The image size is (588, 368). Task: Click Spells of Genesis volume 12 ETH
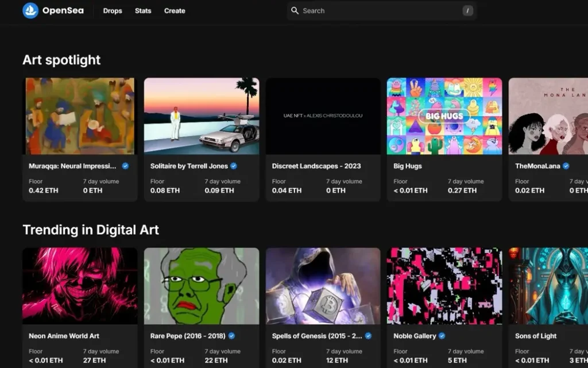(337, 361)
